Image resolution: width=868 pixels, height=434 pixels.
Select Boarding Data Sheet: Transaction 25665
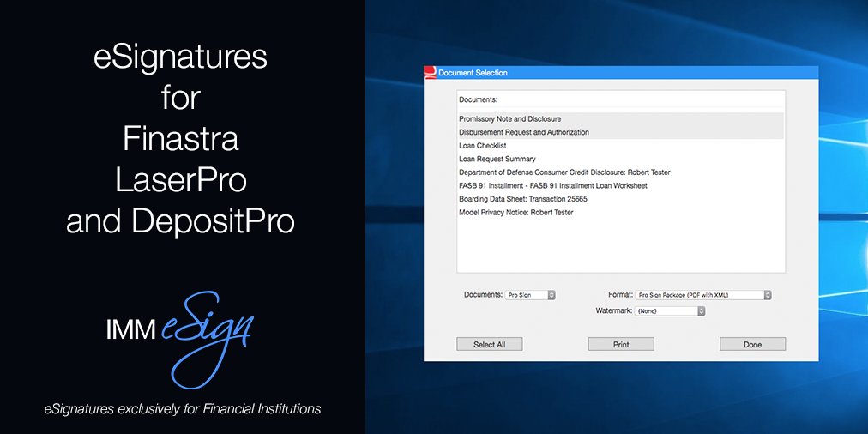pyautogui.click(x=621, y=199)
